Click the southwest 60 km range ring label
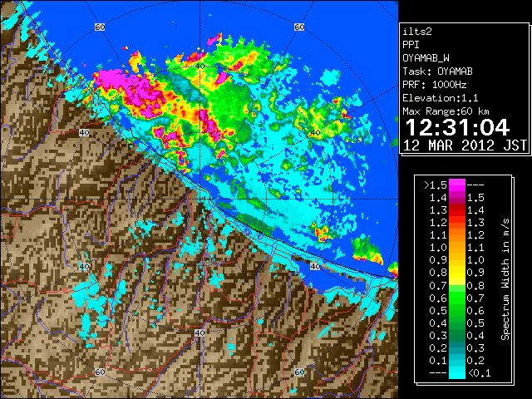 (100, 372)
